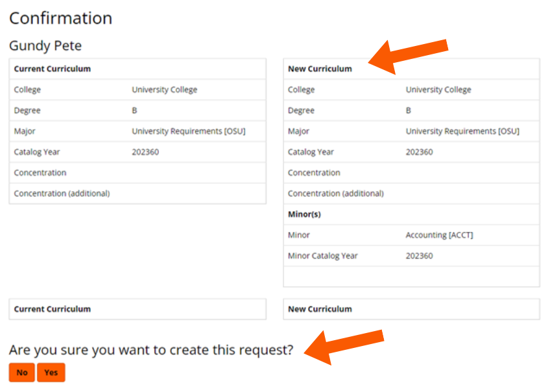548x392 pixels.
Task: Click the Minor value Accounting [ACCT]
Action: pyautogui.click(x=440, y=235)
